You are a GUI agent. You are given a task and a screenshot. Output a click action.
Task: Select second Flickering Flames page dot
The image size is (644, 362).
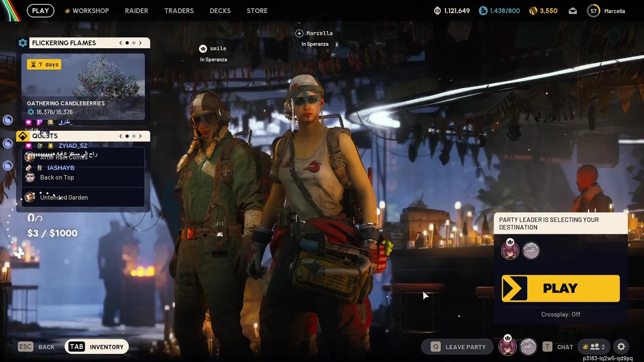(134, 43)
